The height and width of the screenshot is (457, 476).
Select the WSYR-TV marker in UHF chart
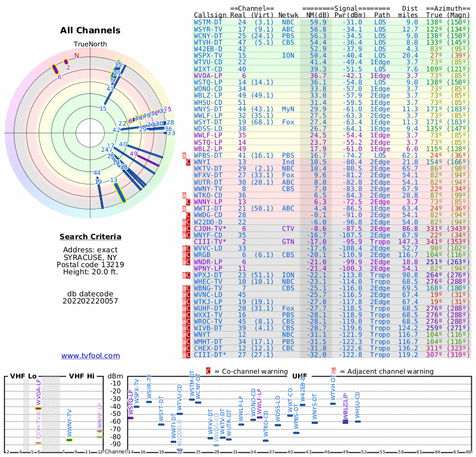(x=149, y=402)
